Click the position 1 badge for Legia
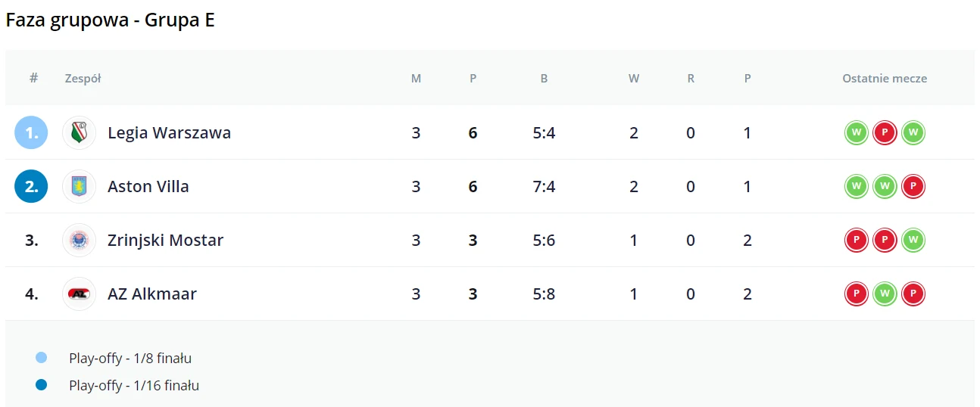 [x=31, y=133]
